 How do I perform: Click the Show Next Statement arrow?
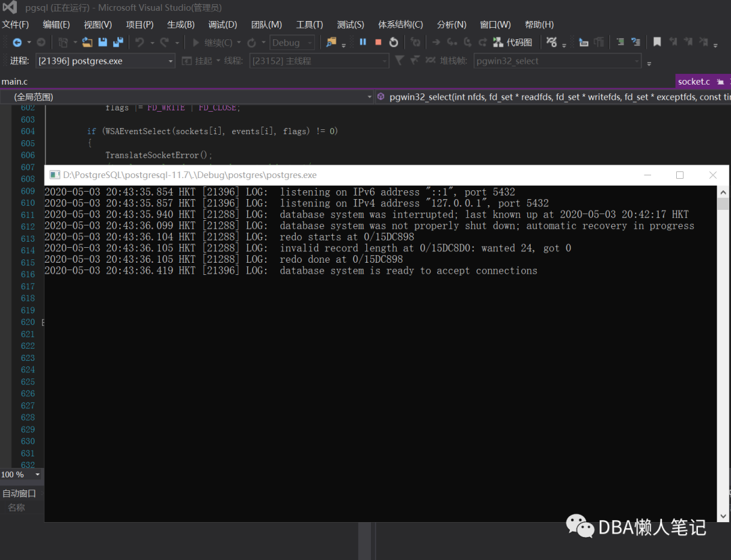coord(436,43)
